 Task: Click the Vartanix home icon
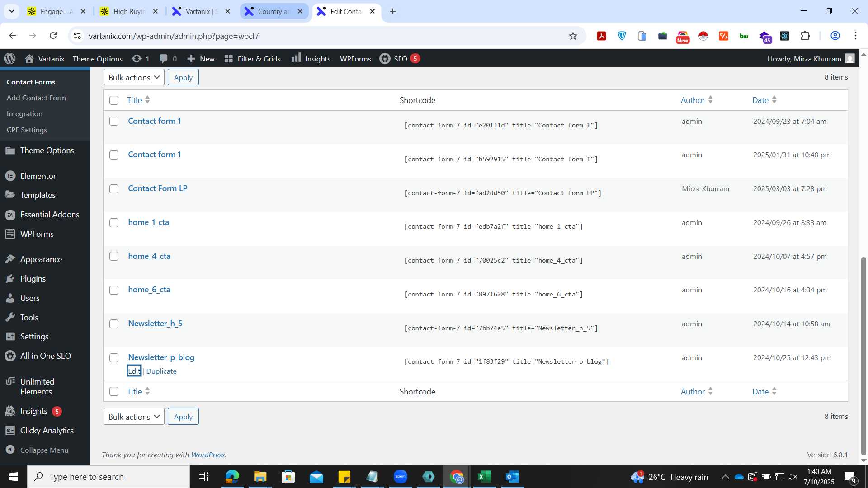click(x=29, y=59)
